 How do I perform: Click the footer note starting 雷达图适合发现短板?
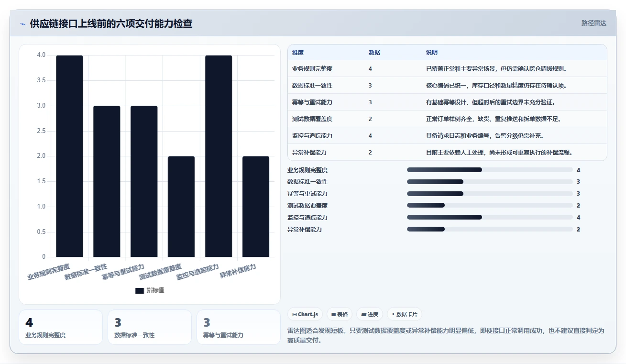pos(446,335)
